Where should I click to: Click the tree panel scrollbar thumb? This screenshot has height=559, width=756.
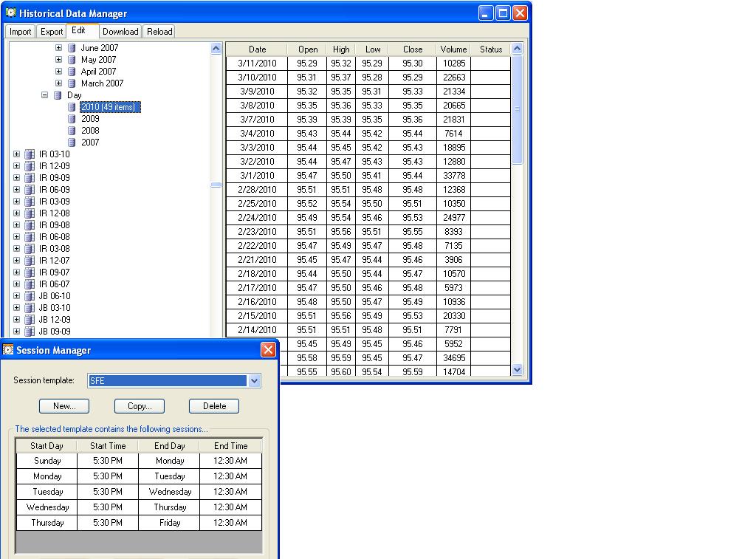tap(216, 185)
